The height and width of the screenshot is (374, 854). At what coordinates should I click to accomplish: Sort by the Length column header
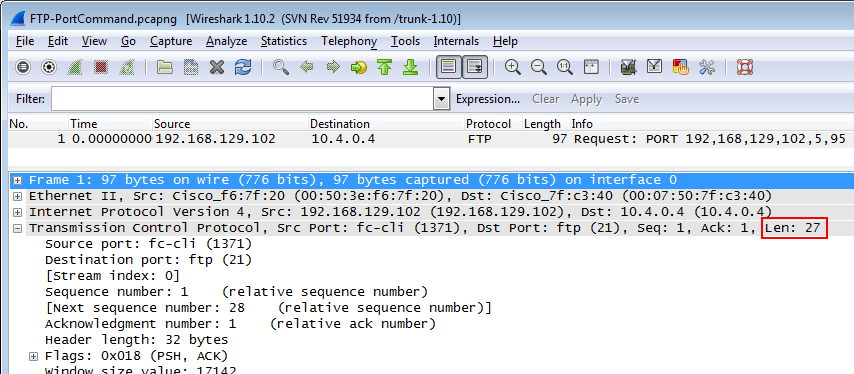[x=546, y=124]
